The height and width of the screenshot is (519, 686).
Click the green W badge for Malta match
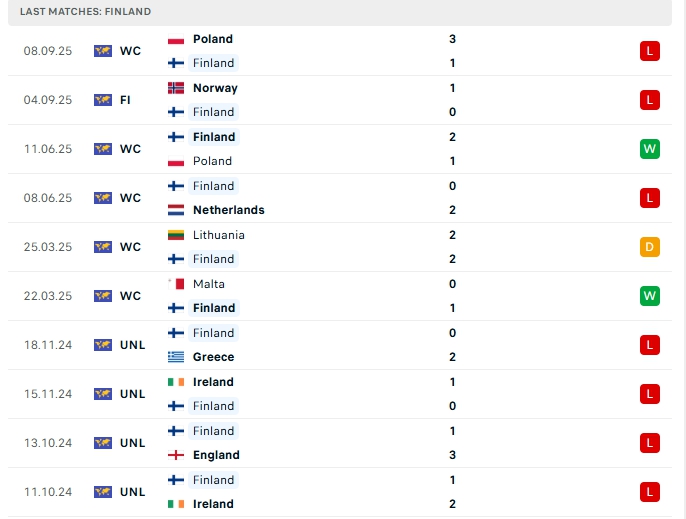tap(650, 296)
